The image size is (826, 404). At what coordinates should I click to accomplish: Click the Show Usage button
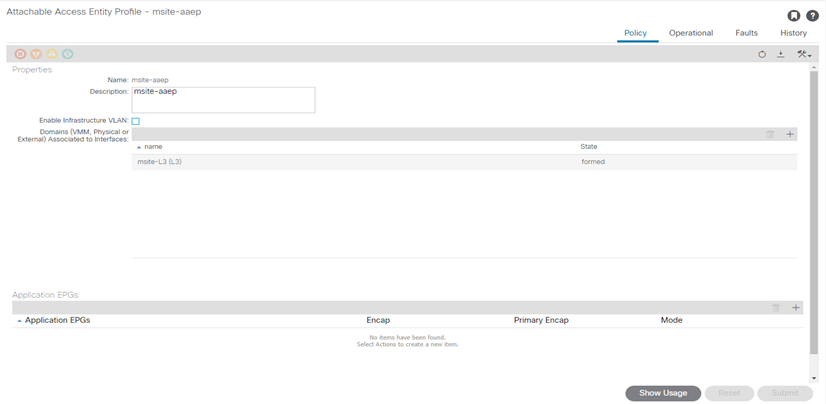click(663, 393)
